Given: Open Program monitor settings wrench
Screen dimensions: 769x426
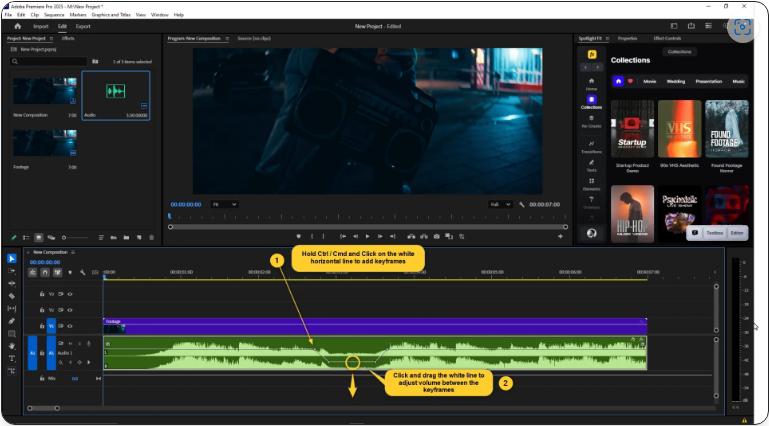Looking at the screenshot, I should click(521, 204).
